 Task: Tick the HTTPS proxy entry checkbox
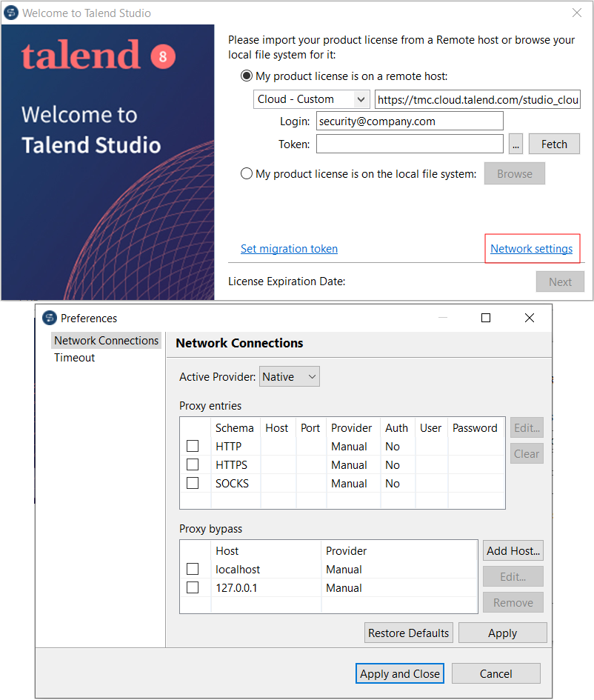click(x=193, y=464)
